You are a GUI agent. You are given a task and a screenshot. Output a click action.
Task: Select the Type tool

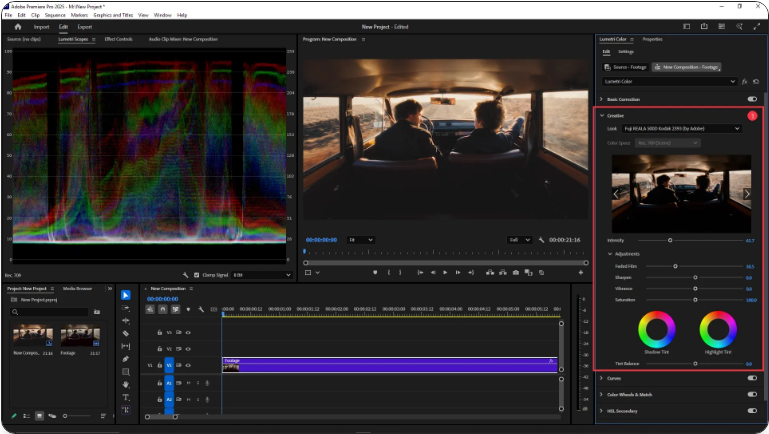126,397
